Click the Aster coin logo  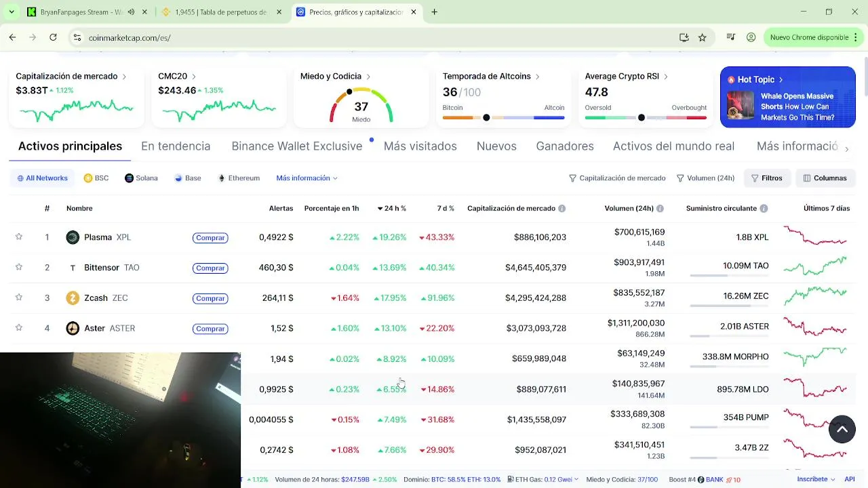pos(73,329)
